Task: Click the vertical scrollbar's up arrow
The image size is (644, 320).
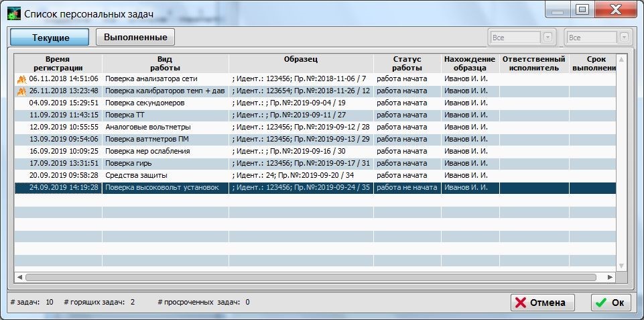Action: click(x=622, y=60)
